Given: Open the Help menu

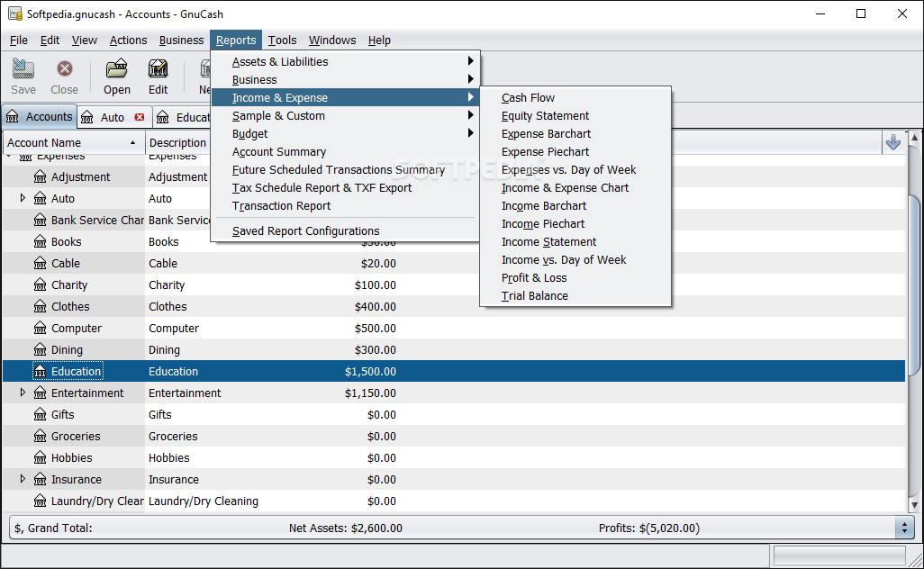Looking at the screenshot, I should tap(379, 40).
